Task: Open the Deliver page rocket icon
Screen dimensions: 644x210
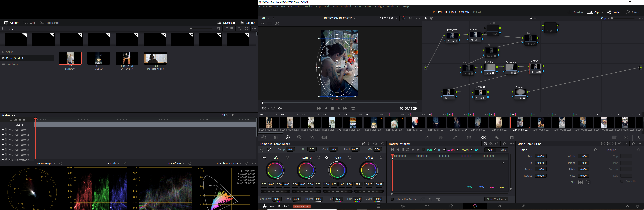Action: [523, 206]
